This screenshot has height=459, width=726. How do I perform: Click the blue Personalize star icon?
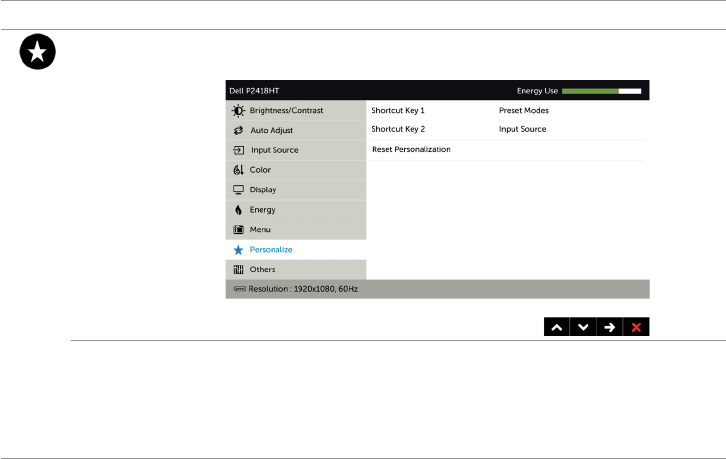[x=238, y=250]
